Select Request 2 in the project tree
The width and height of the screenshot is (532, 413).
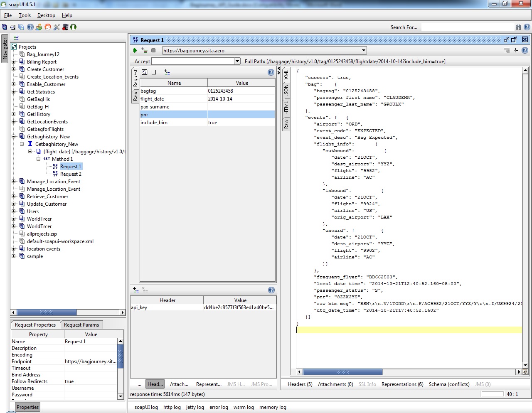[71, 174]
